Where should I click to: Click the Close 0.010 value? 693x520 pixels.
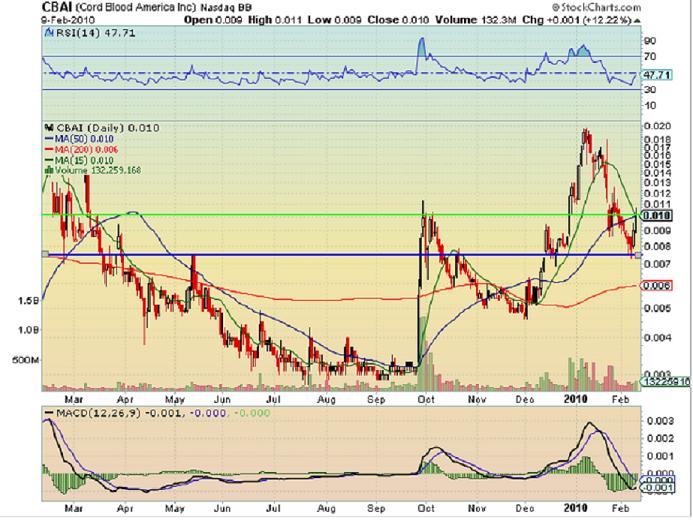398,20
